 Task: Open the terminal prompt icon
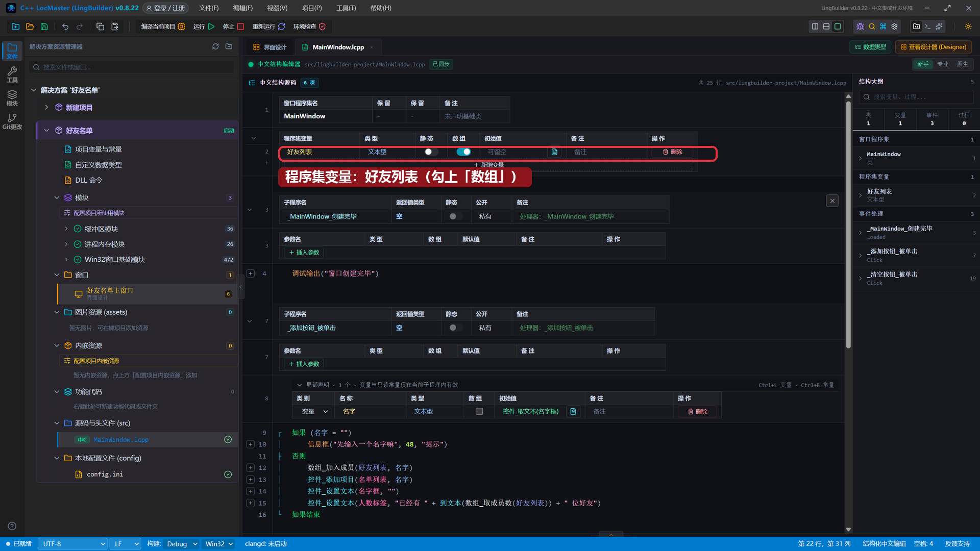point(928,27)
